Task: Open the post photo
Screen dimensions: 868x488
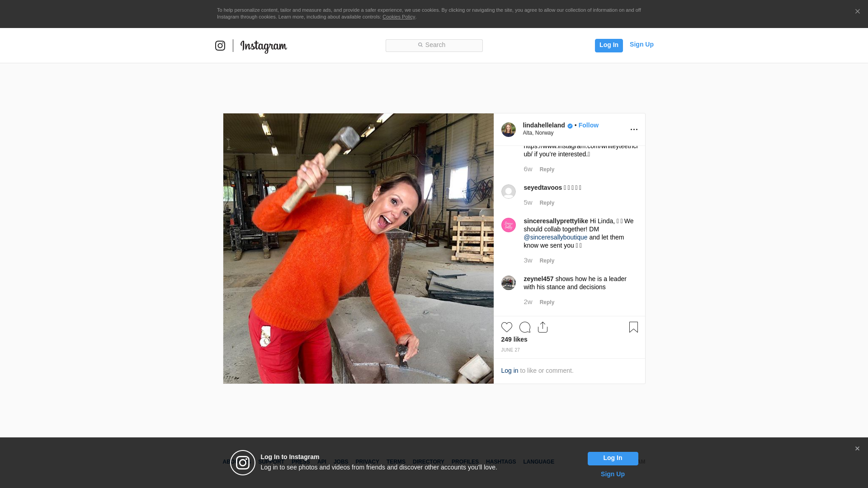Action: 359,249
